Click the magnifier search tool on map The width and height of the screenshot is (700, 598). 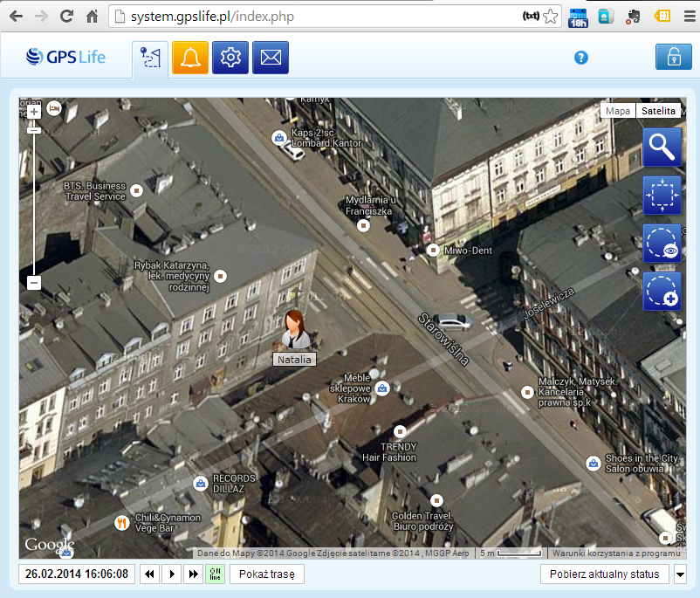click(662, 148)
